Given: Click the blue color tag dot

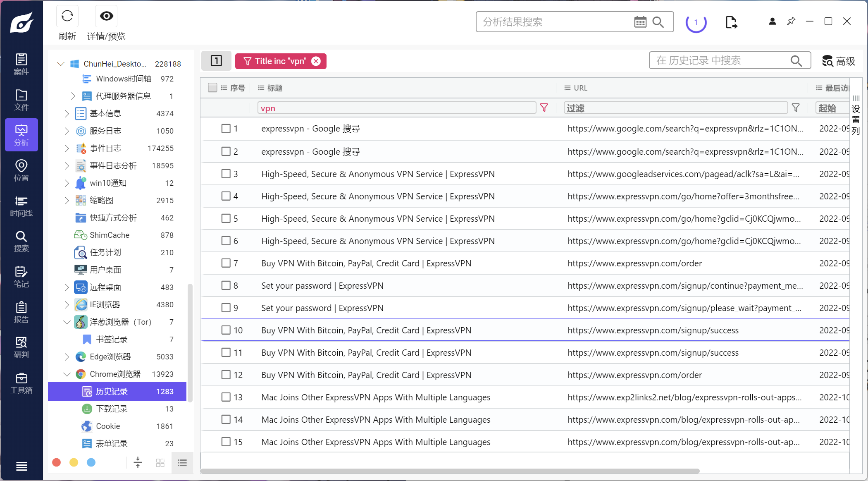Looking at the screenshot, I should click(x=91, y=462).
